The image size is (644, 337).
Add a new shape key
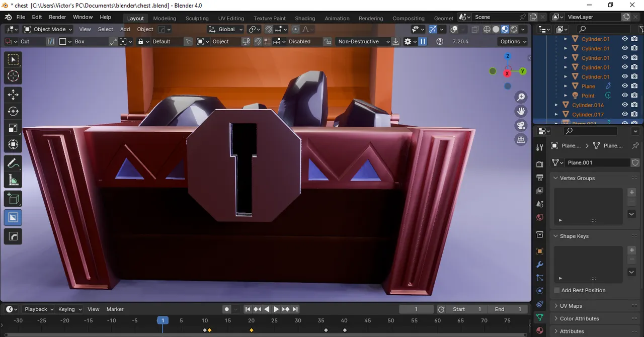[x=632, y=250]
